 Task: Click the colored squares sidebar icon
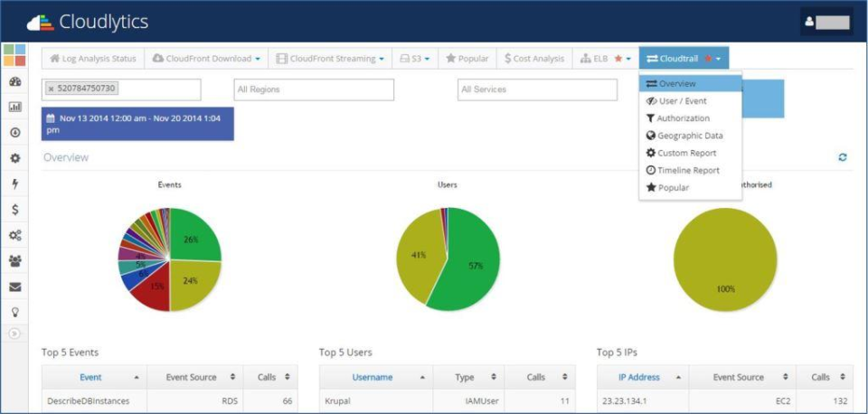(15, 55)
